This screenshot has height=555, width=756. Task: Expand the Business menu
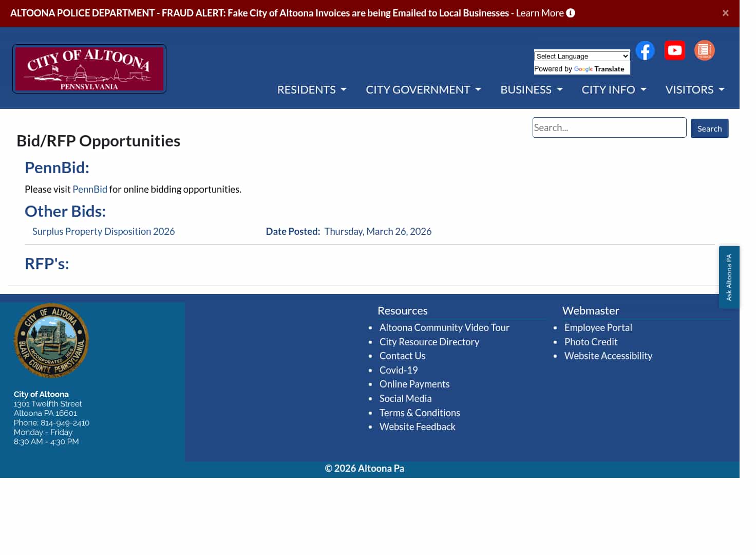(532, 89)
